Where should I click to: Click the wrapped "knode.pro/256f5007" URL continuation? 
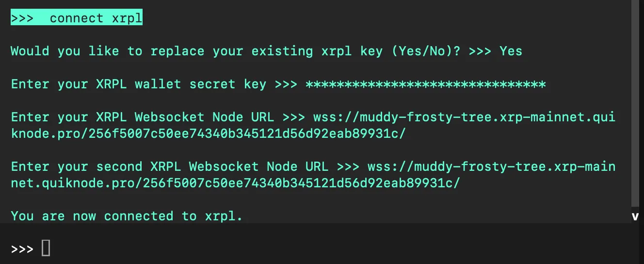click(x=208, y=134)
